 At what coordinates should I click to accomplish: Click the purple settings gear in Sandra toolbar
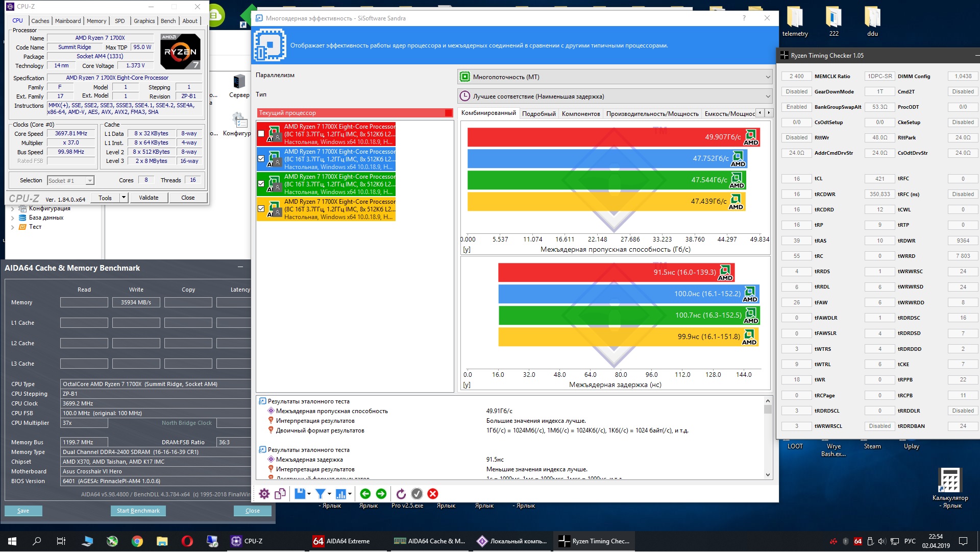click(x=264, y=494)
